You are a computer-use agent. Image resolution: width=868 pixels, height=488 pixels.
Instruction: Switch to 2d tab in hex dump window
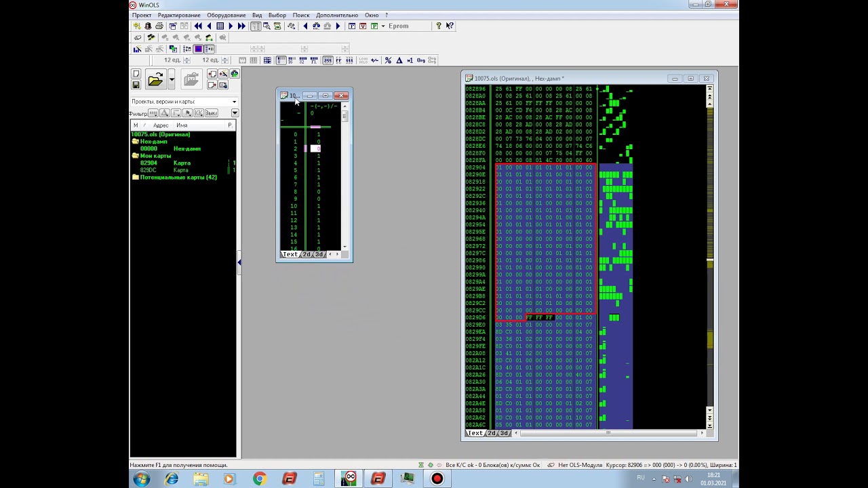tap(492, 433)
